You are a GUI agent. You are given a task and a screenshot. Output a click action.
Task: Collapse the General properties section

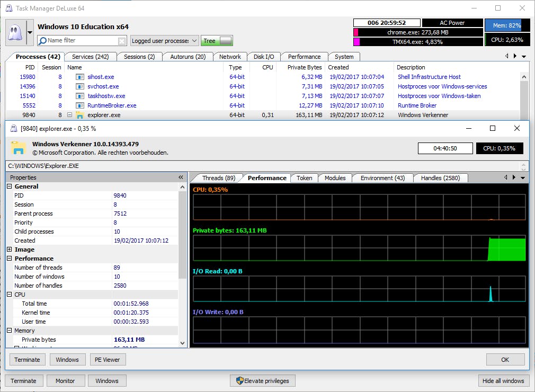[10, 186]
